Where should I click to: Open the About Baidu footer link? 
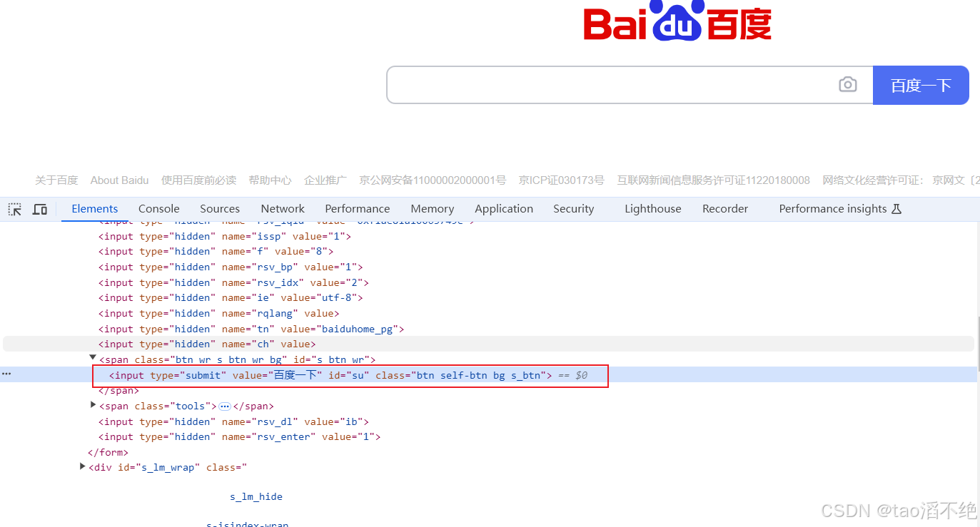point(120,180)
